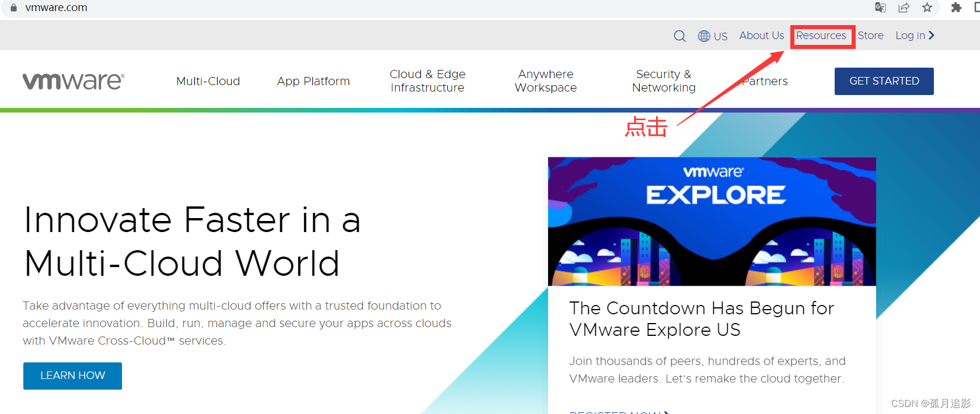980x414 pixels.
Task: Open the US region globe selector
Action: (x=713, y=36)
